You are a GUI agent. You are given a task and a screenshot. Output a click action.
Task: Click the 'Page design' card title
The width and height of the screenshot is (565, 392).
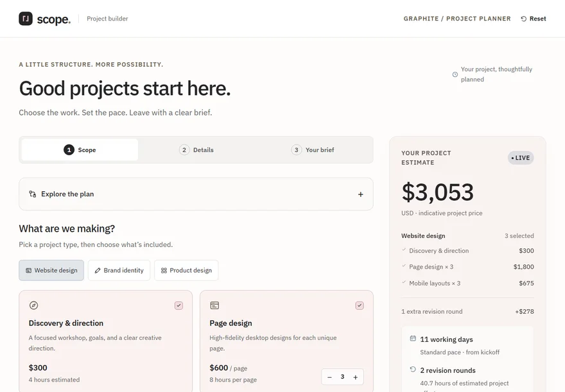[x=230, y=323]
